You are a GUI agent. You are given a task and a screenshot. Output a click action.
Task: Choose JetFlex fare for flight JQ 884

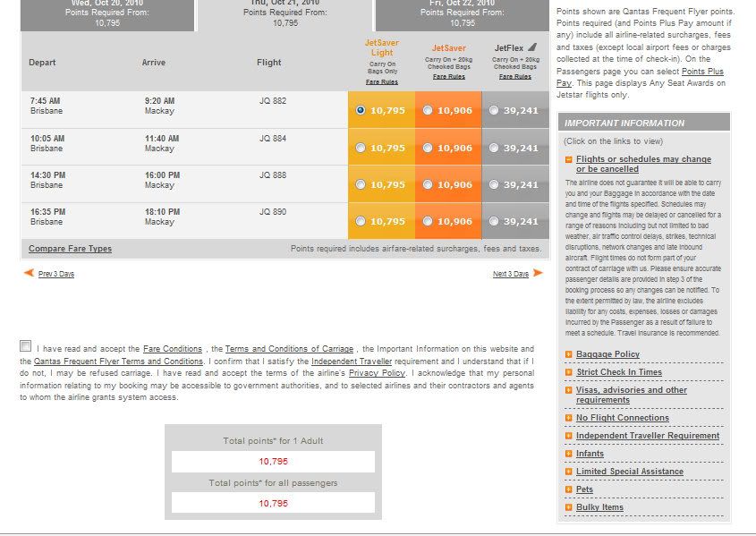494,148
